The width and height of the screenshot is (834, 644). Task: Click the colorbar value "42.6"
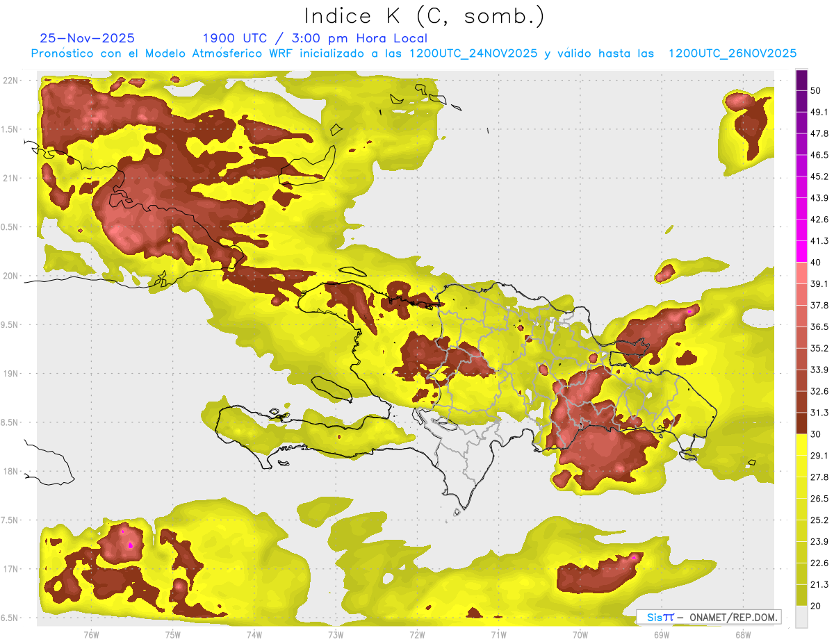tap(819, 220)
